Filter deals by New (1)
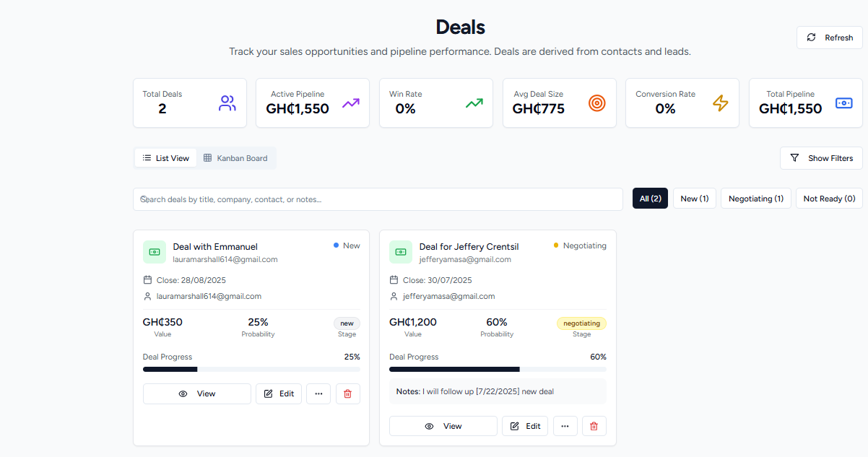The height and width of the screenshot is (457, 868). (x=694, y=199)
